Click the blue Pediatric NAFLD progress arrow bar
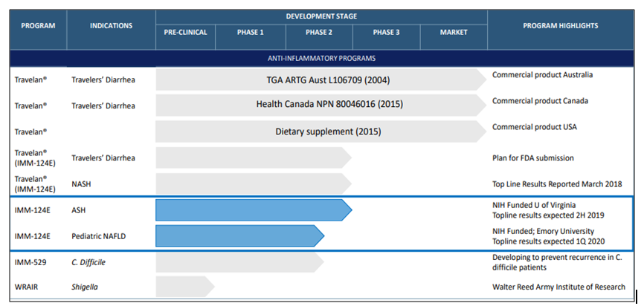Screen dimensions: 644x306 pyautogui.click(x=240, y=236)
